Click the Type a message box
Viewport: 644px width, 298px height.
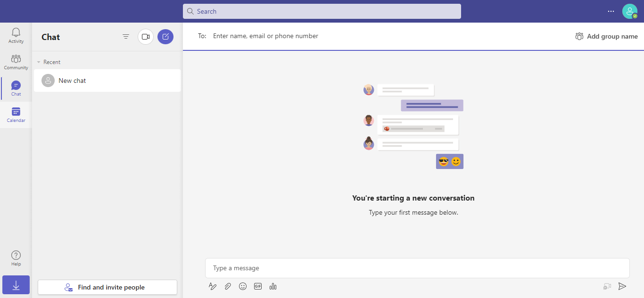click(x=417, y=268)
